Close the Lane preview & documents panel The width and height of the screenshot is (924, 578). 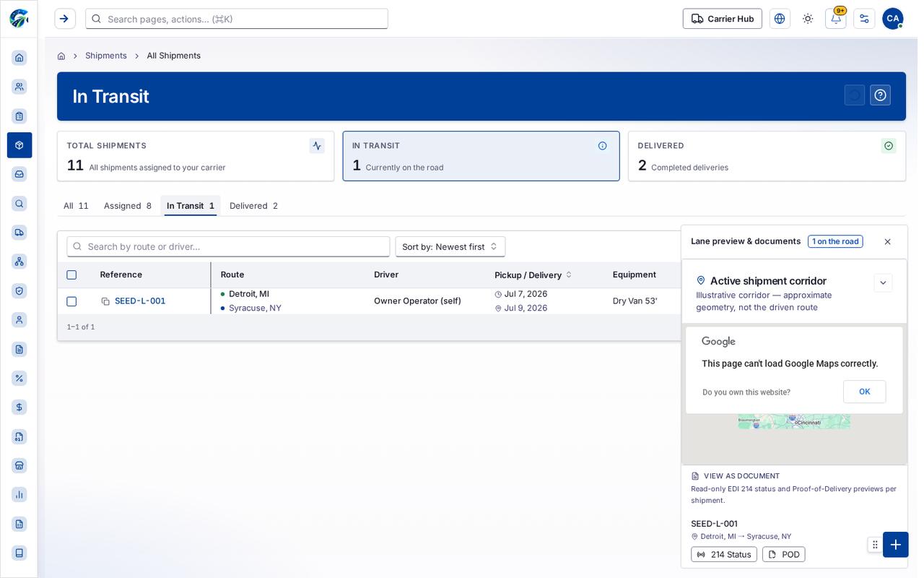click(888, 242)
